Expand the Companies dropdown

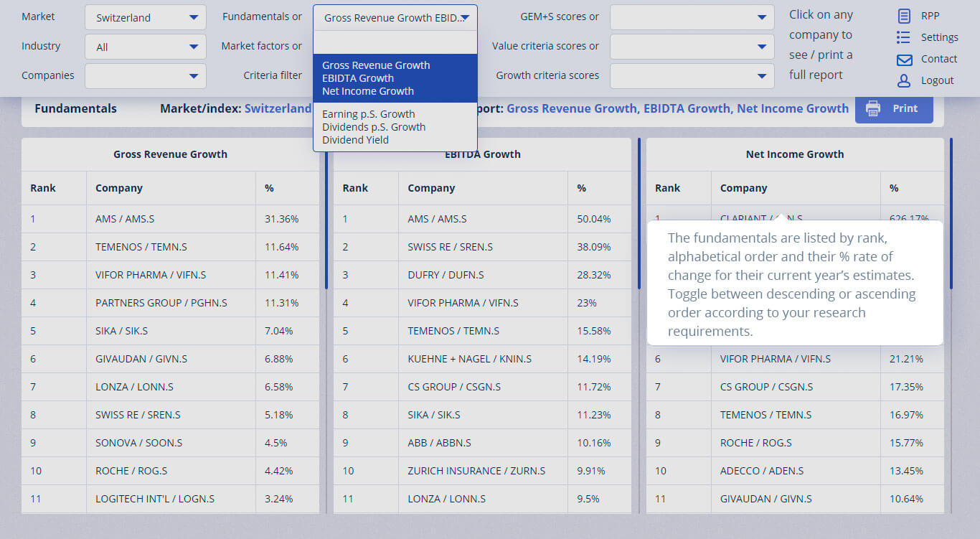[146, 75]
